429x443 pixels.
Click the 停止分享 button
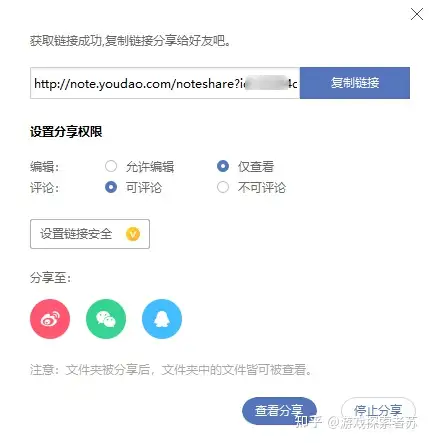tap(378, 411)
